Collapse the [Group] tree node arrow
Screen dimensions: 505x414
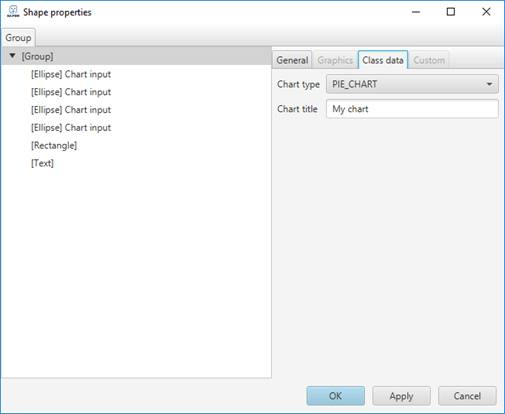[x=12, y=56]
